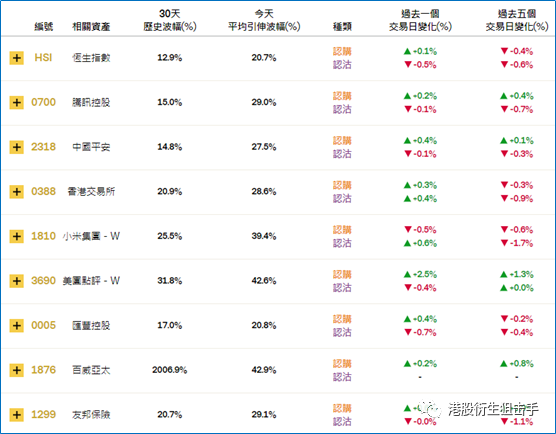The image size is (556, 434).
Task: Click the 今天平均引伸波幅(%) column header
Action: 264,20
